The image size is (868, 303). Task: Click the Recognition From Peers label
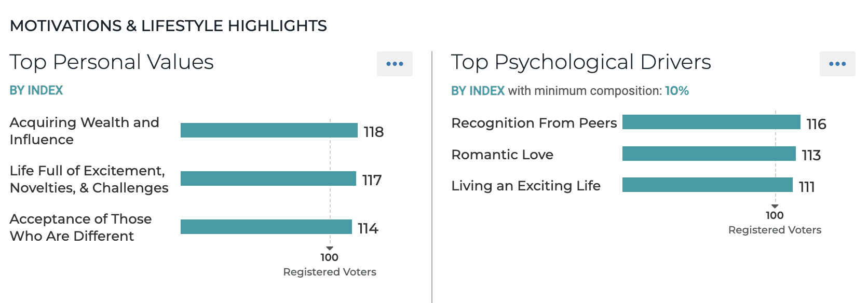coord(534,123)
